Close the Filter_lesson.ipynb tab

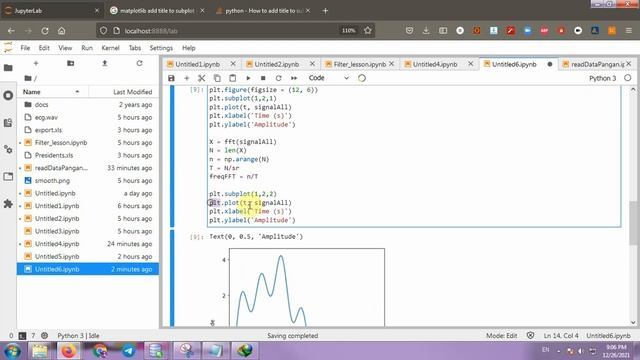click(391, 64)
